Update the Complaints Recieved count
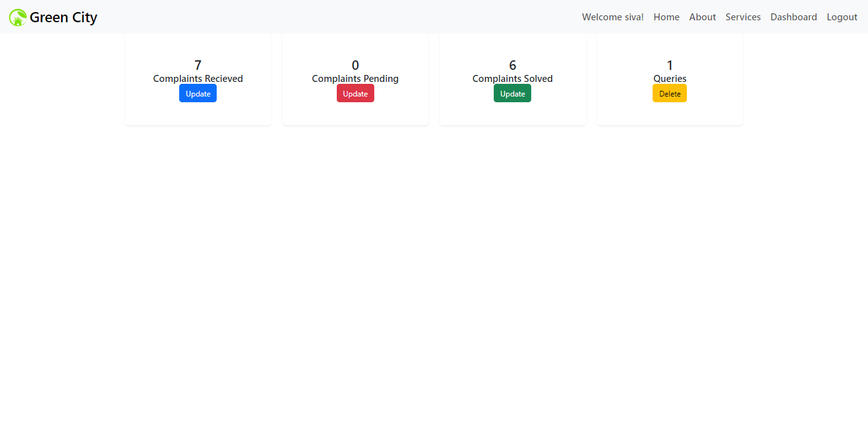This screenshot has width=868, height=421. pyautogui.click(x=198, y=93)
